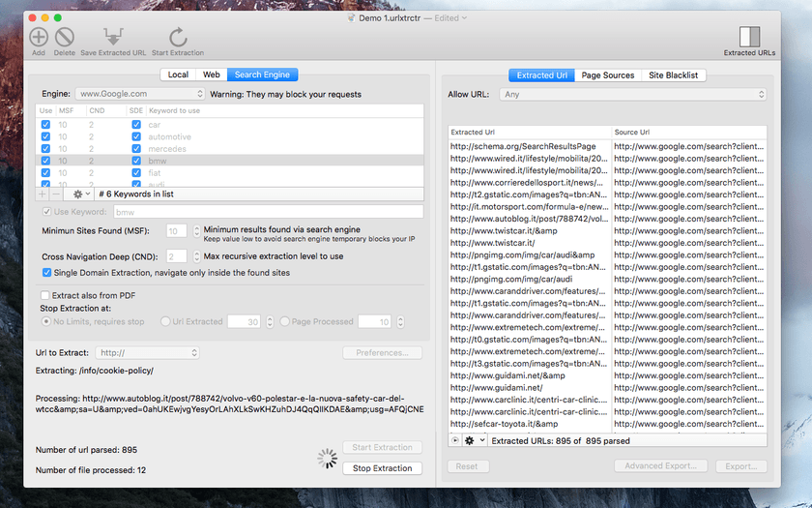
Task: Switch to the Page Sources tab
Action: coord(607,75)
